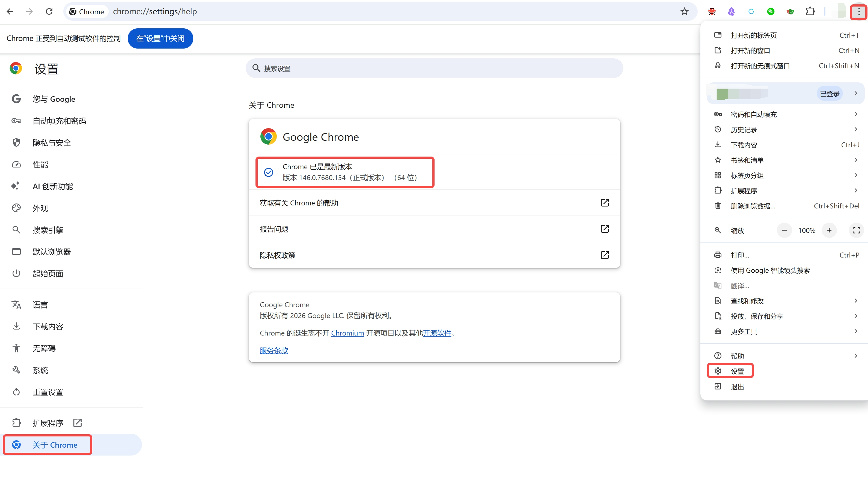
Task: Expand 标签页分组 submenu
Action: tap(784, 175)
